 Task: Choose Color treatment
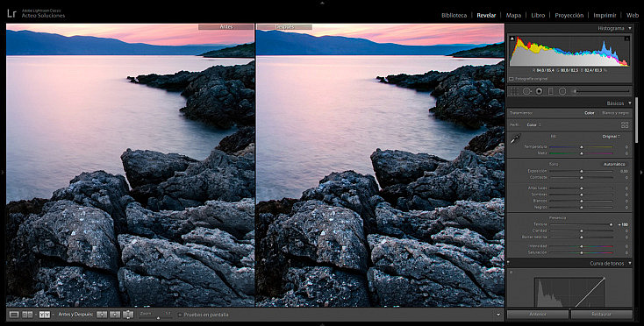590,113
